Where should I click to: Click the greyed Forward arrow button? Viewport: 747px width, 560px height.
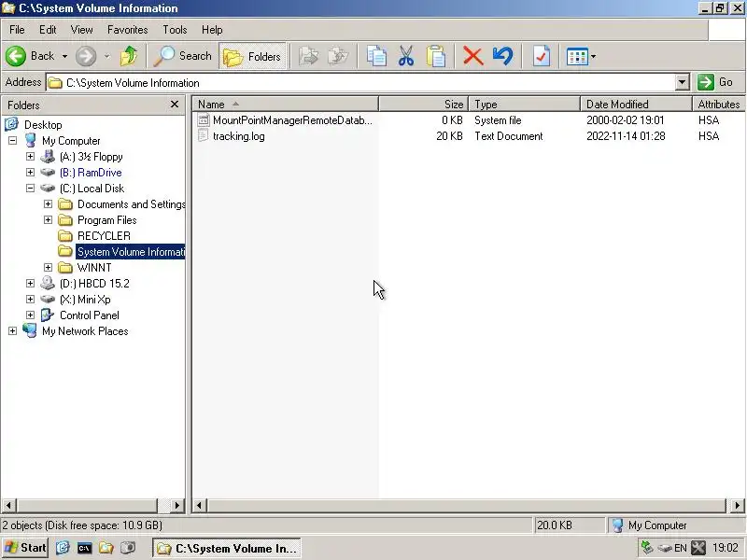coord(86,56)
